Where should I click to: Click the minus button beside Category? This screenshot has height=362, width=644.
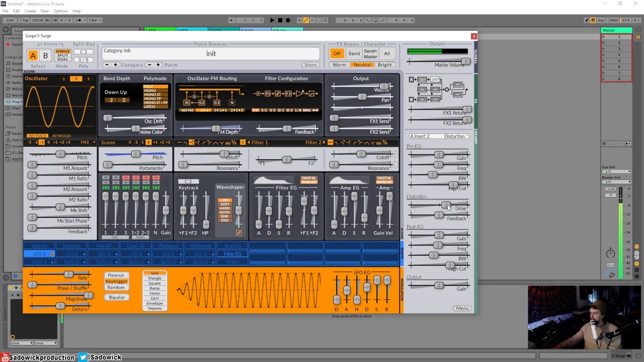pos(107,65)
